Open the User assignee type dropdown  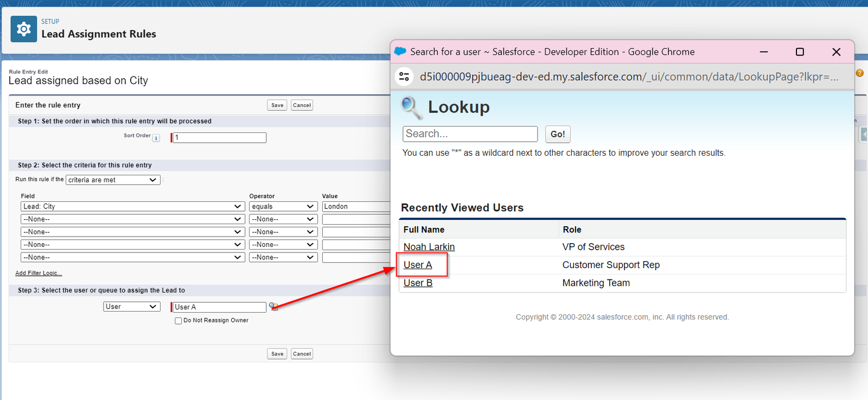tap(132, 307)
